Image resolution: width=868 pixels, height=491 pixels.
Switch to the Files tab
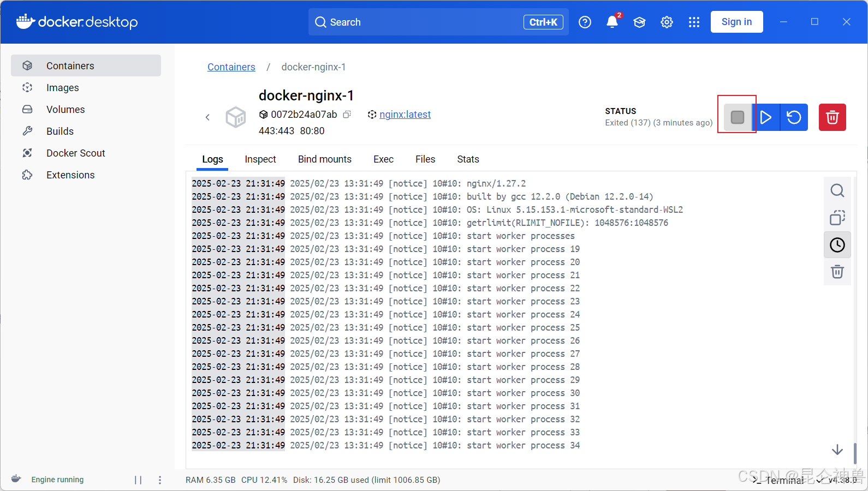pyautogui.click(x=425, y=159)
